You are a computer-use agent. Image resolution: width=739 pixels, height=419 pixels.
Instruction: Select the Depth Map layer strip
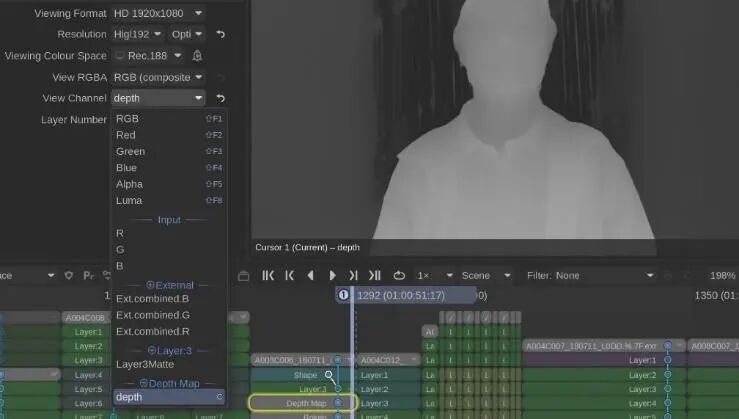pyautogui.click(x=303, y=403)
